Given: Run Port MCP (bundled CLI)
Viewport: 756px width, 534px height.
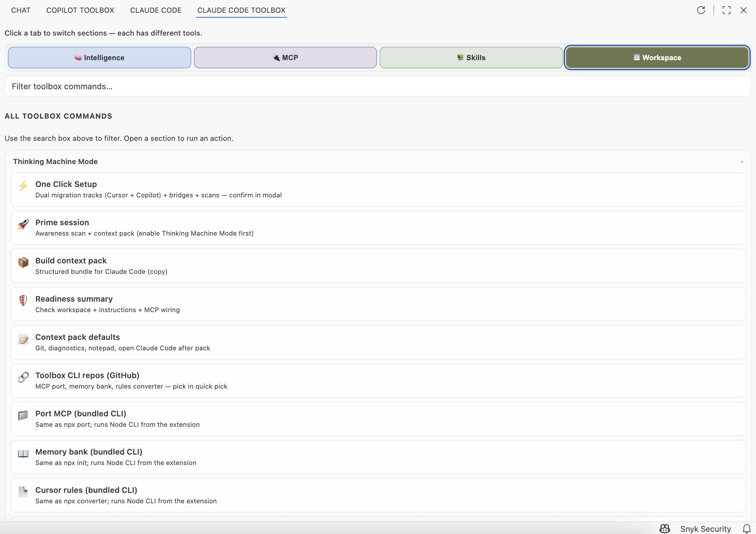Looking at the screenshot, I should 378,419.
